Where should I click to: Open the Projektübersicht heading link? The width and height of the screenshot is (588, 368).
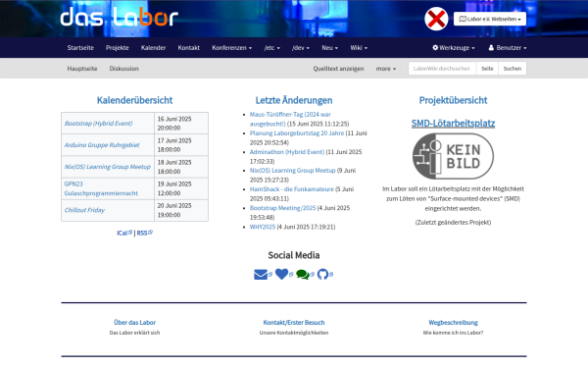[x=453, y=100]
